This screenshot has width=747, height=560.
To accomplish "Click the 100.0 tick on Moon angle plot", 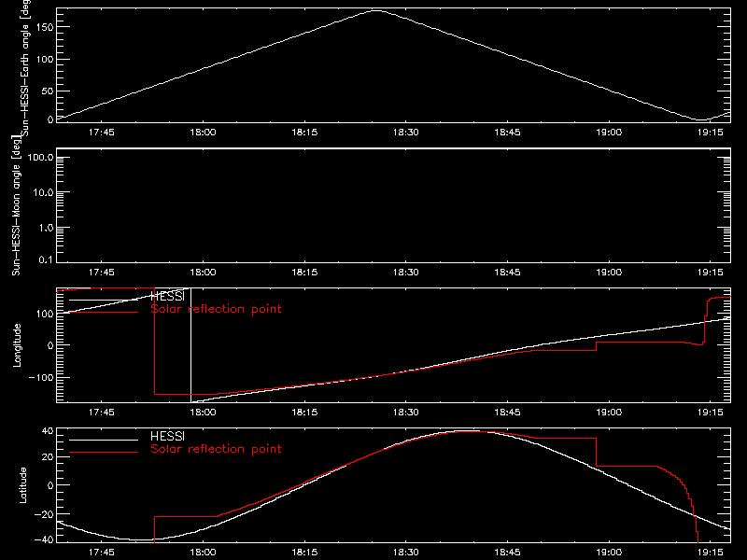I will pos(40,158).
